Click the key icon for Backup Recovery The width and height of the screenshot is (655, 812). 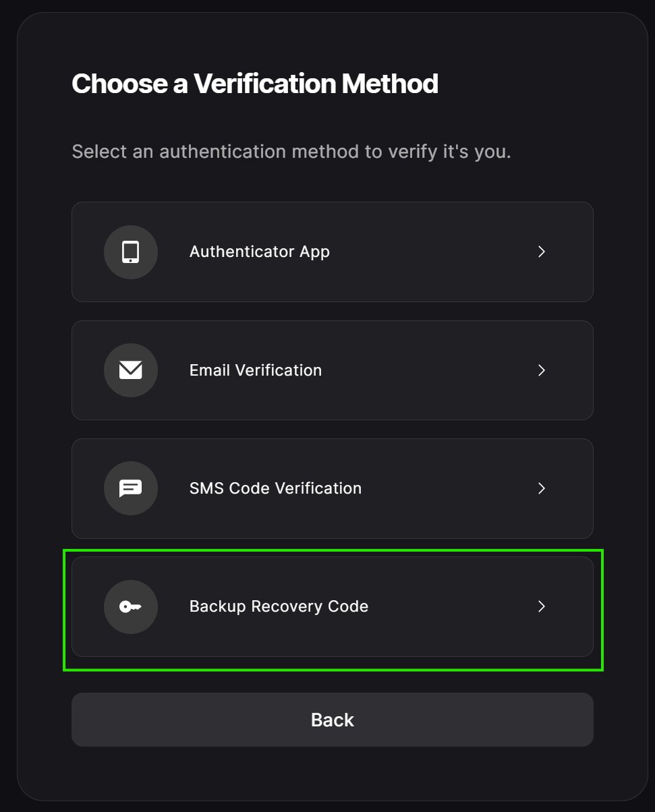pyautogui.click(x=131, y=607)
